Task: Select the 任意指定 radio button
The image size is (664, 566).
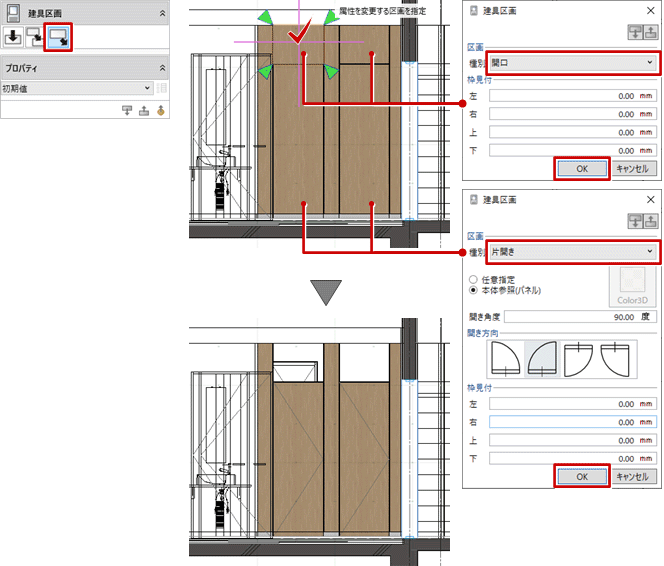Action: [473, 280]
